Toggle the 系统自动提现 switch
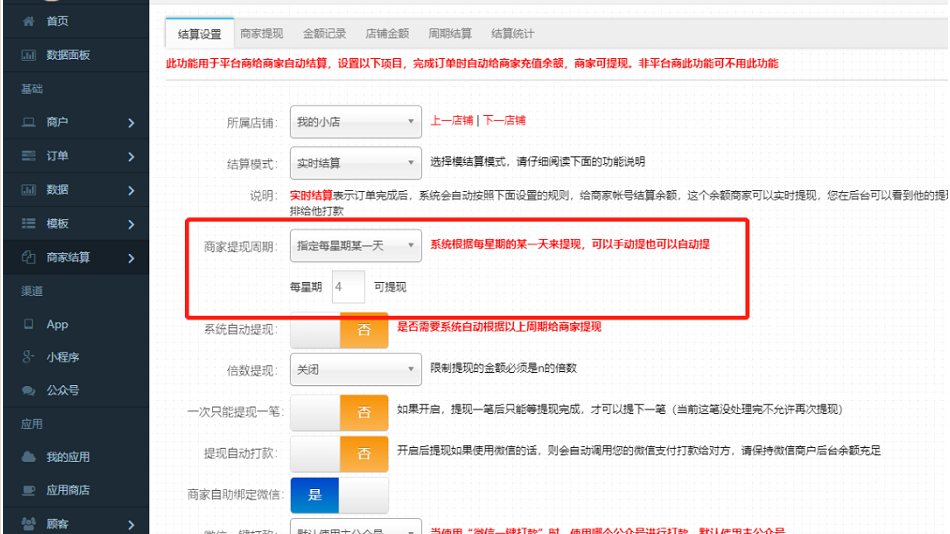The height and width of the screenshot is (534, 950). [x=339, y=329]
